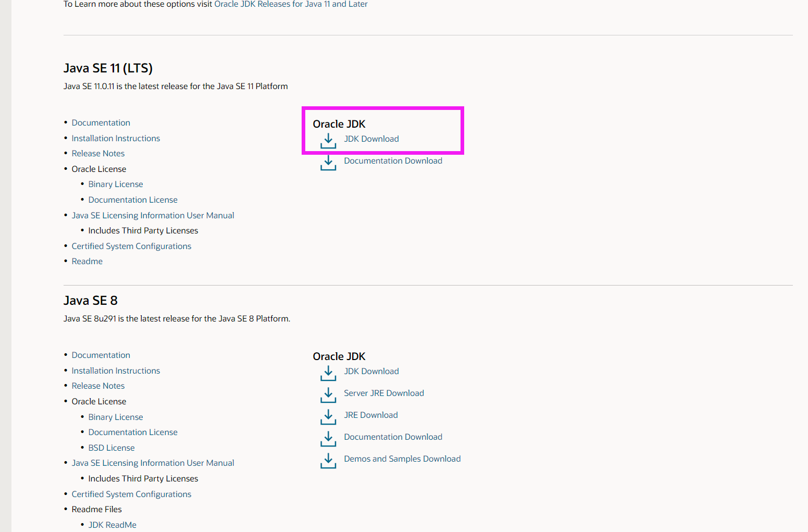Screen dimensions: 808x532
Task: Click Includes Third Party Licenses under Java SE 11
Action: (x=143, y=230)
